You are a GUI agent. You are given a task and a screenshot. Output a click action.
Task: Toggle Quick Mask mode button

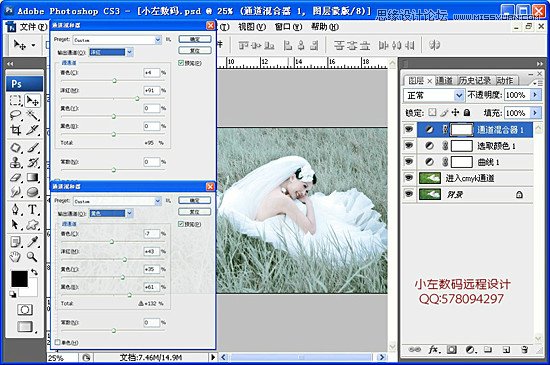(25, 310)
